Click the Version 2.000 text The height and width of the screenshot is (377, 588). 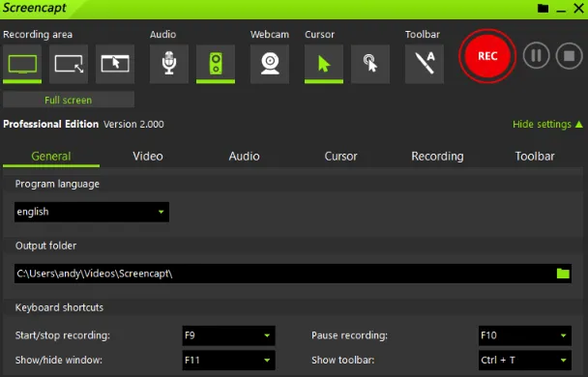click(x=133, y=125)
